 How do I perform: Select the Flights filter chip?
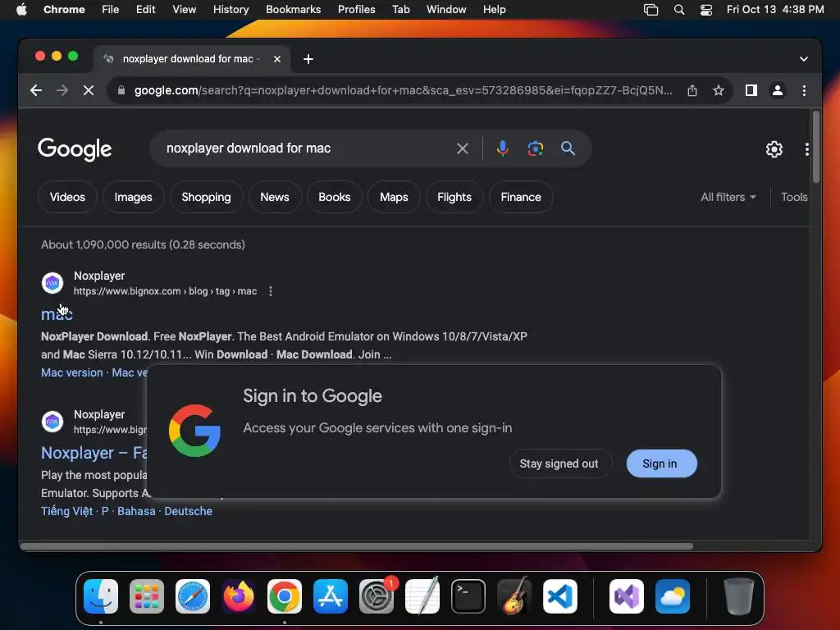454,197
